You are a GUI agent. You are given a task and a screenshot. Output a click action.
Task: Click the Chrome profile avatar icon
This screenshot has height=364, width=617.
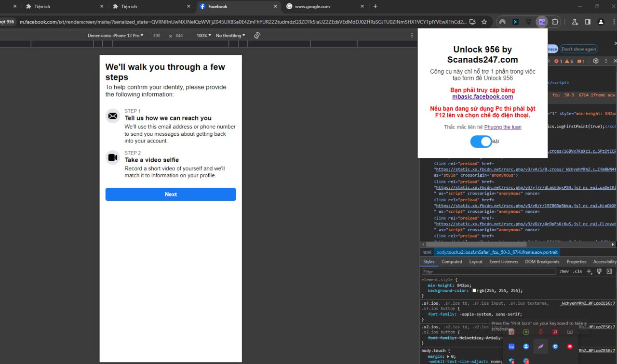pyautogui.click(x=601, y=22)
